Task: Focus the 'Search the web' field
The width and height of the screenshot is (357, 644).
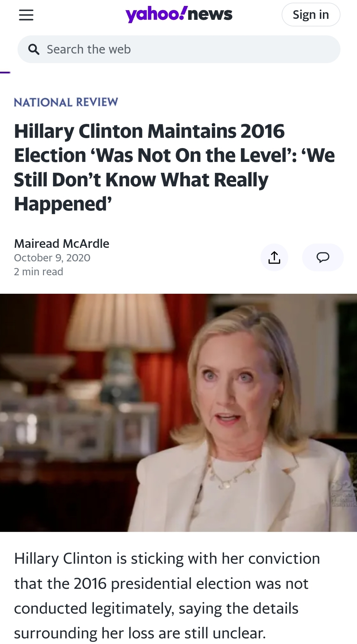Action: 179,49
